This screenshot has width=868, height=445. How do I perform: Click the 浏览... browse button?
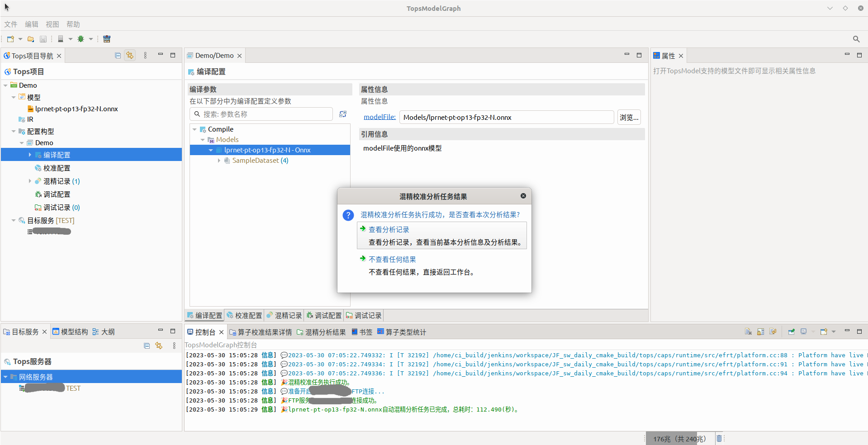[x=629, y=117]
